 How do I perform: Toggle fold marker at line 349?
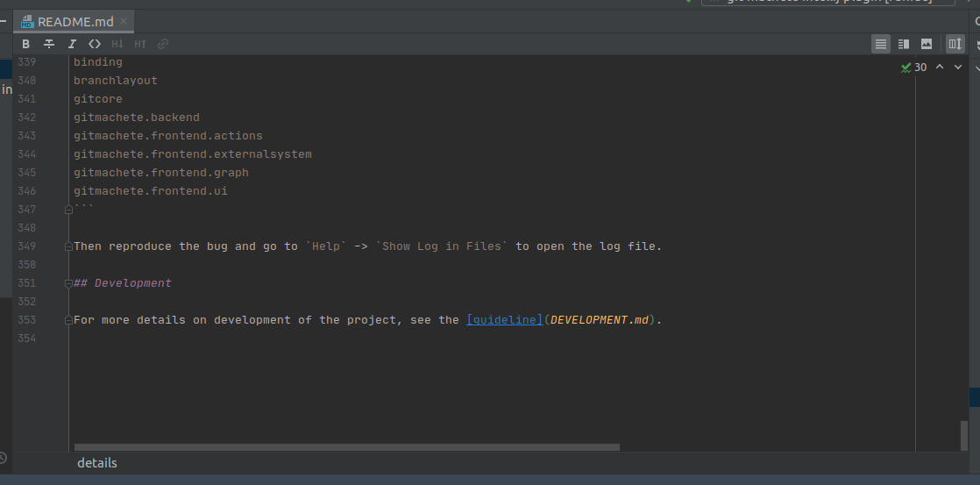(68, 246)
